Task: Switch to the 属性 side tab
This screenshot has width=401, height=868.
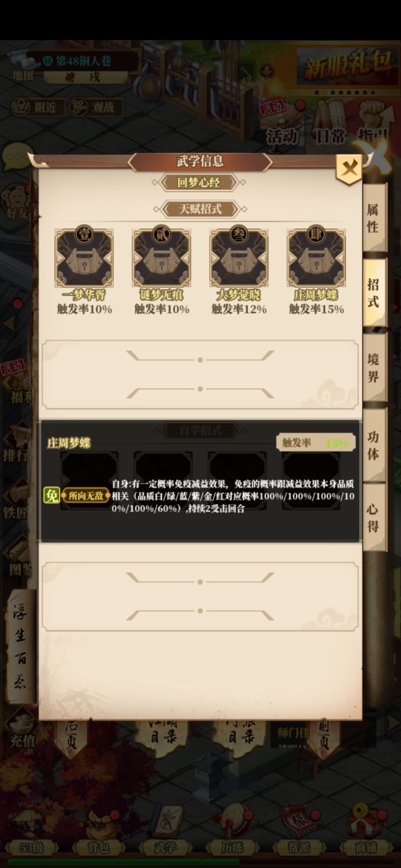Action: tap(373, 218)
